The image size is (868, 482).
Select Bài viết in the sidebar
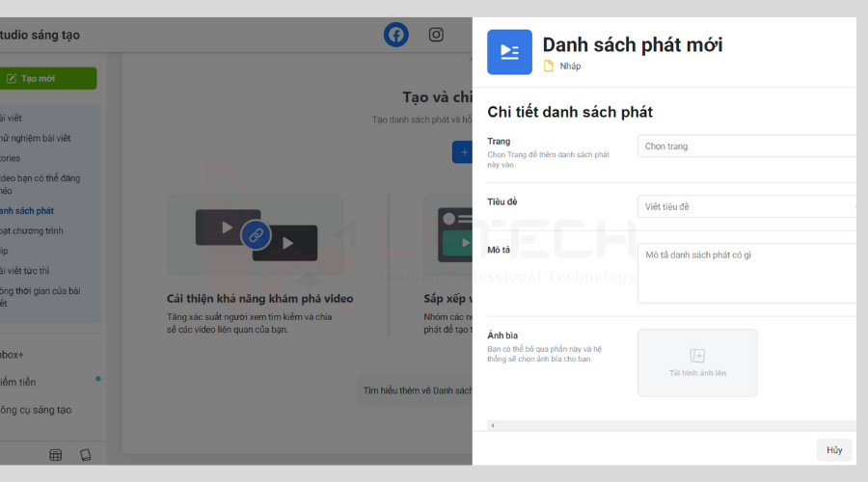pos(11,118)
